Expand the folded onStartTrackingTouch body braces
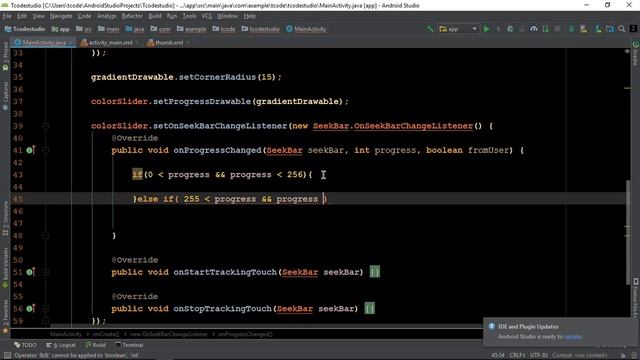 coord(375,272)
